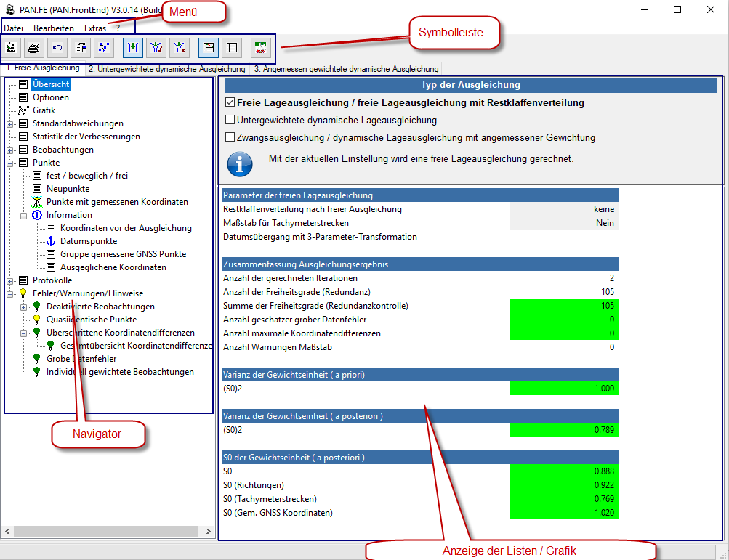This screenshot has height=560, width=729.
Task: Switch to Untergewichtete dynamische Ausgleichung tab
Action: tap(166, 69)
